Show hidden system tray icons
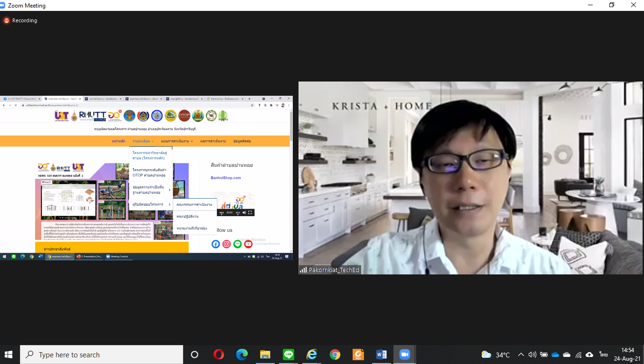 pos(521,355)
